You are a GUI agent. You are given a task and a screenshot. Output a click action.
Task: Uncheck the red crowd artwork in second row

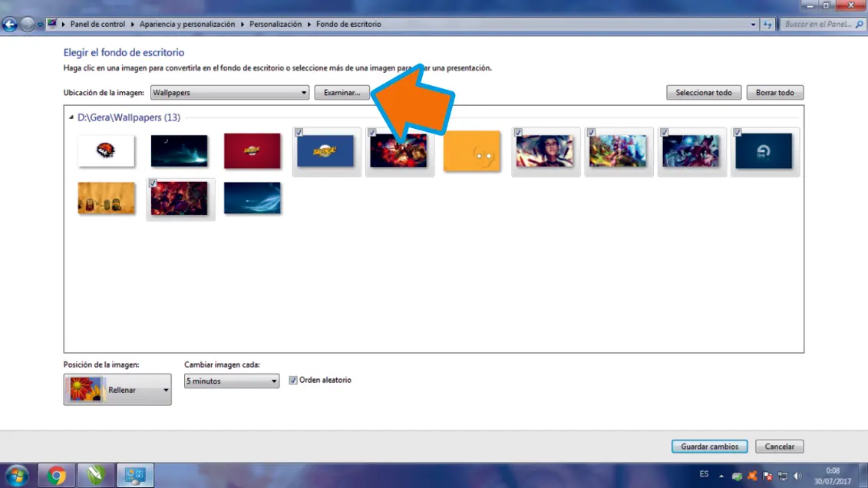[153, 183]
